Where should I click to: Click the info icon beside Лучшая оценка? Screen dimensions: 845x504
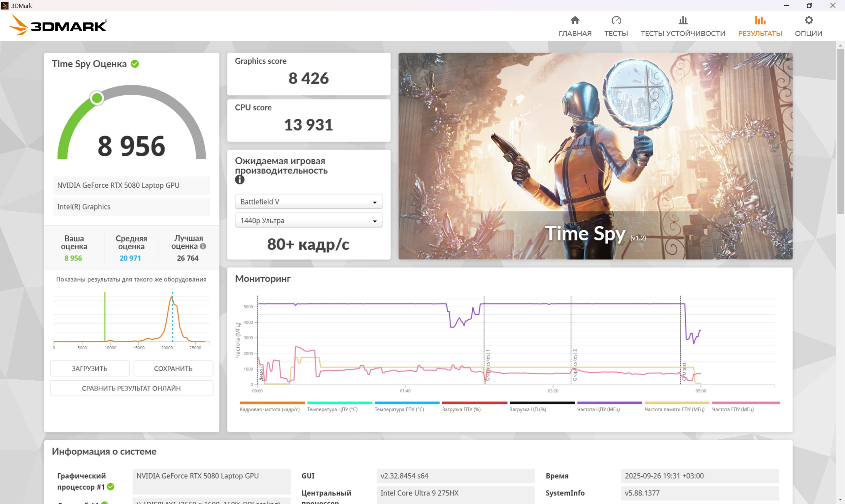[203, 246]
